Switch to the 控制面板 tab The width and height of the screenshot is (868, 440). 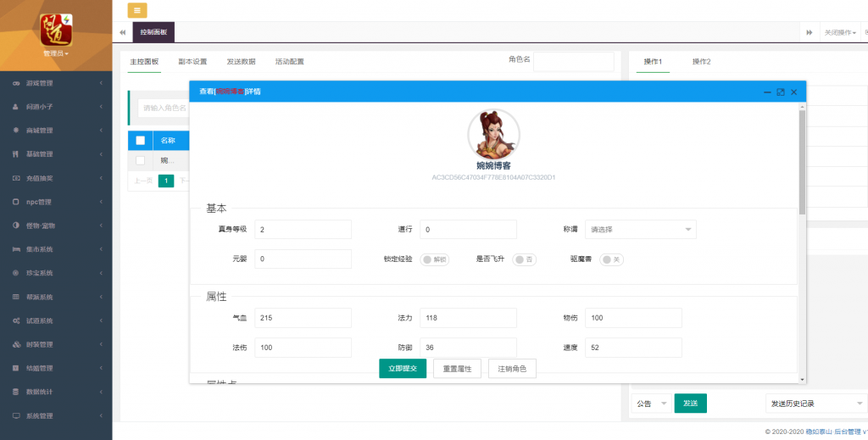[153, 33]
